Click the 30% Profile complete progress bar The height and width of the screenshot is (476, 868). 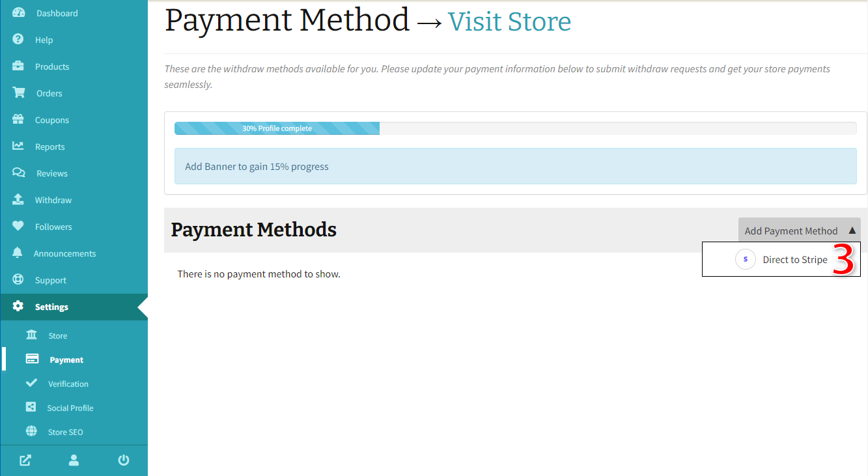tap(277, 128)
